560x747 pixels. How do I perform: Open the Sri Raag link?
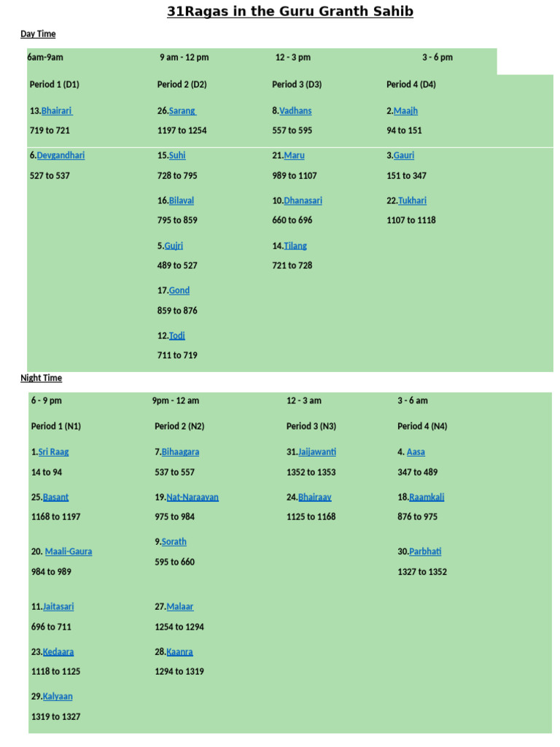[x=53, y=452]
